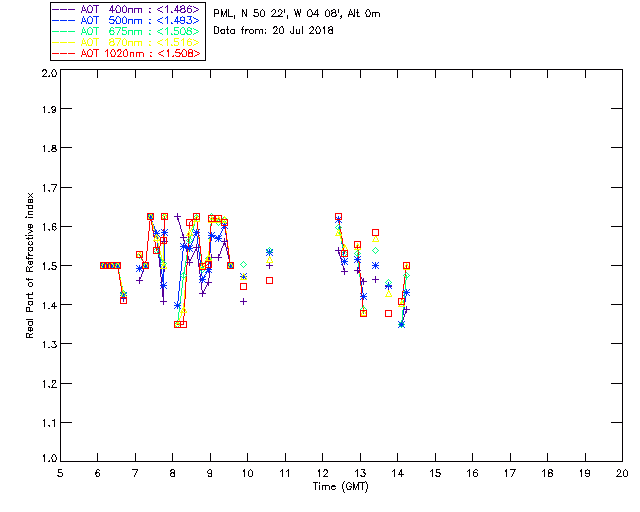
Task: Click the blue star marker at 14.1 hours near 1.35
Action: (x=401, y=325)
